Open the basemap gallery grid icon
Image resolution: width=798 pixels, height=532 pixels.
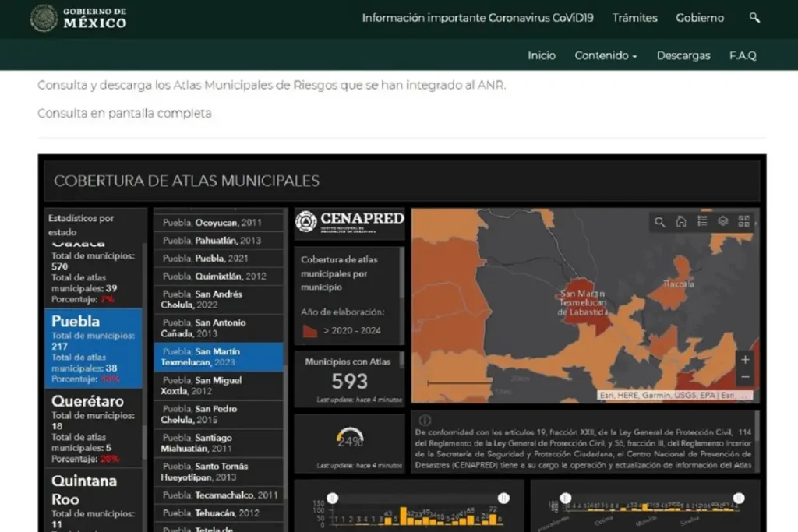click(x=744, y=222)
